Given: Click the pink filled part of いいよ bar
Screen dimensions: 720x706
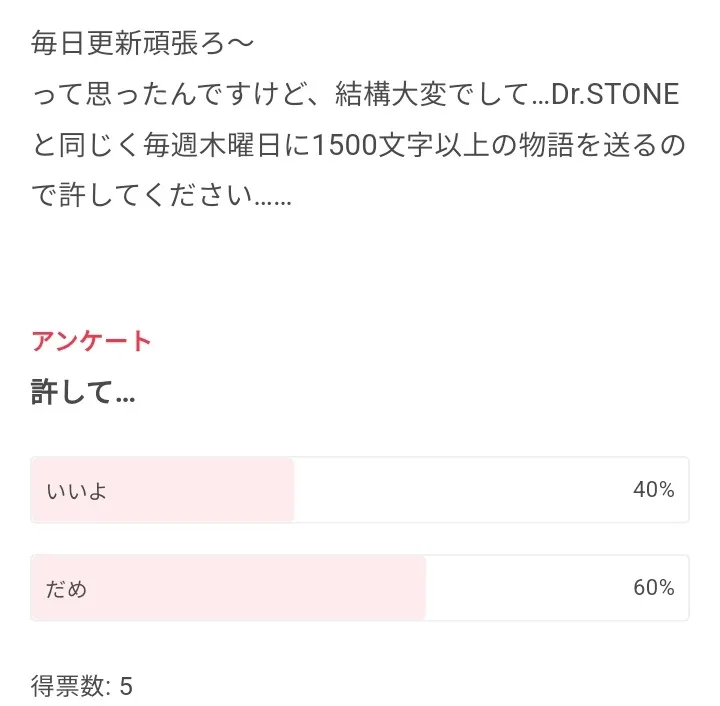Looking at the screenshot, I should 200,490.
